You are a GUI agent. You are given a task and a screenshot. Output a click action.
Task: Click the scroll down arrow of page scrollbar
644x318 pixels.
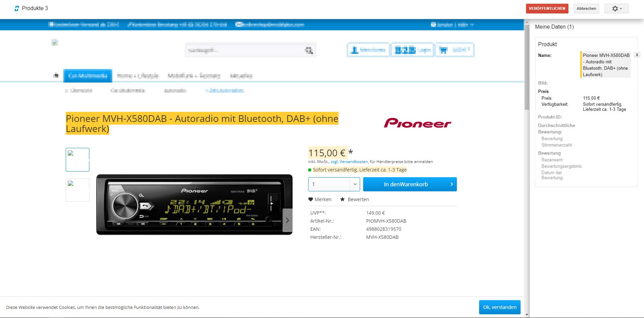pyautogui.click(x=527, y=315)
